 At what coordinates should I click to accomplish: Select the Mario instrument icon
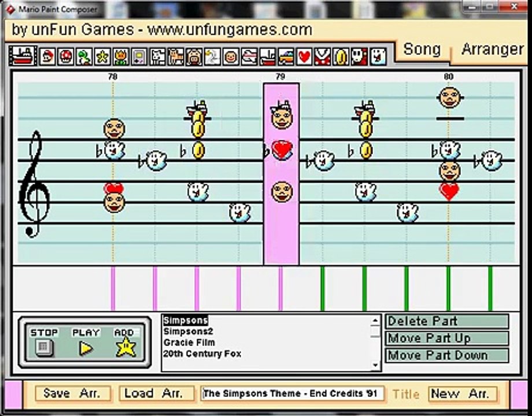tap(47, 56)
